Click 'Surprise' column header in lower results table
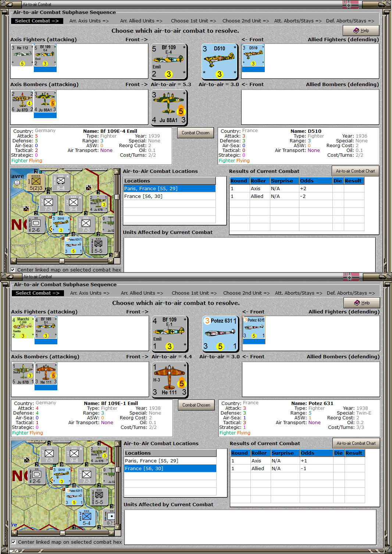The width and height of the screenshot is (392, 554). tap(285, 453)
